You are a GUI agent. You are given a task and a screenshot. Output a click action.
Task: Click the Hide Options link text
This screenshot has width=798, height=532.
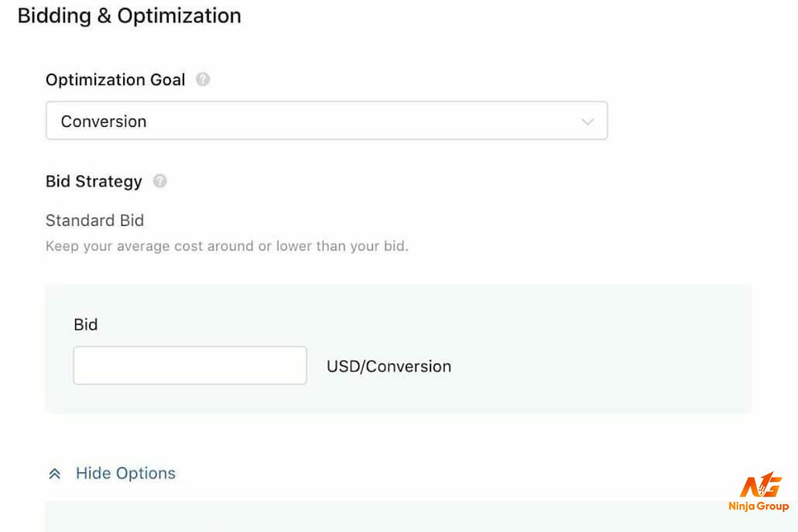pos(126,473)
